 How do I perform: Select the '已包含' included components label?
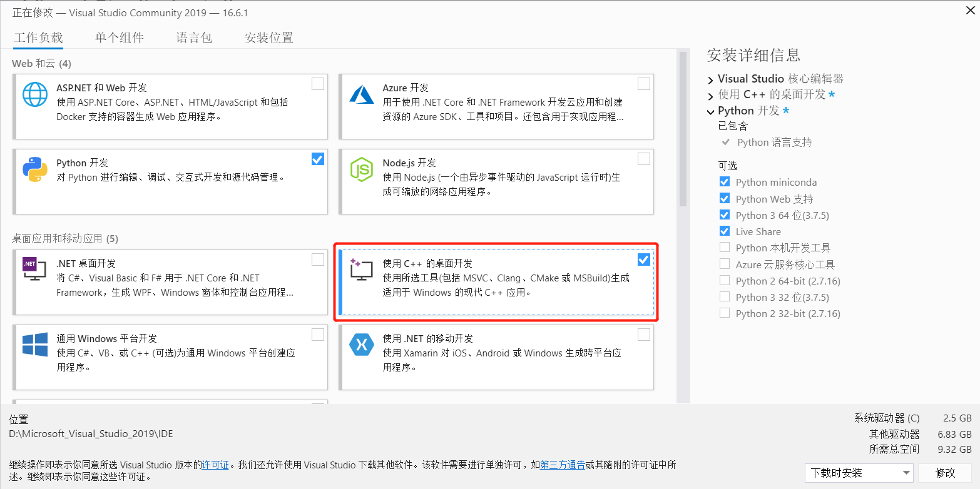[733, 126]
